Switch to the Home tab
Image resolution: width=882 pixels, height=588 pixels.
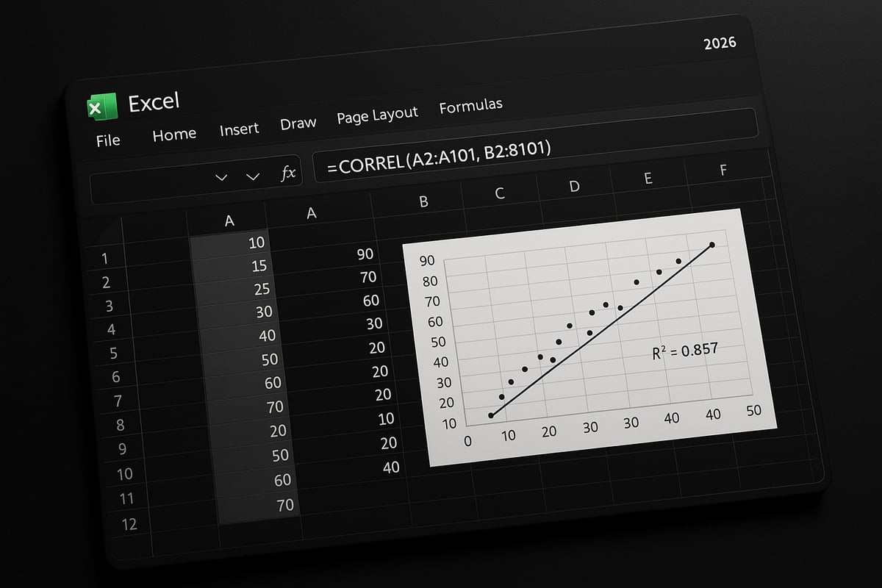(174, 134)
